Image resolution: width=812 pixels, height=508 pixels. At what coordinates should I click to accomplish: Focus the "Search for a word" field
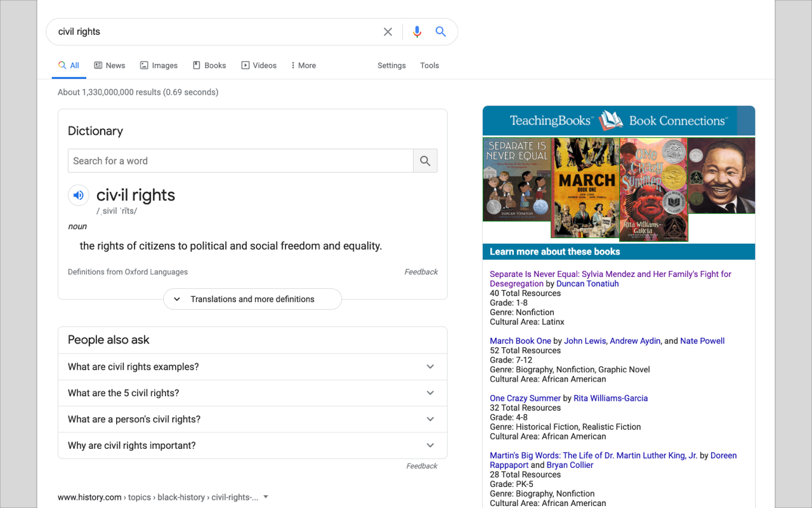click(240, 161)
